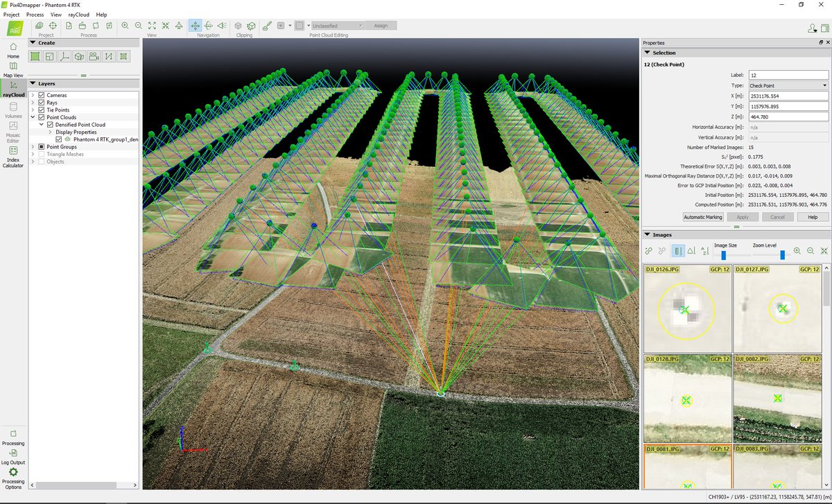Open the Log Output panel
The width and height of the screenshot is (832, 504).
(13, 456)
